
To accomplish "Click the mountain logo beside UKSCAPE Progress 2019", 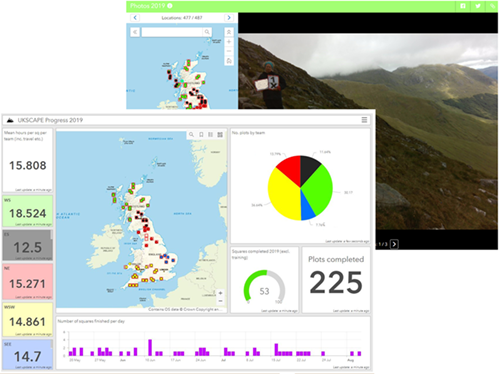I will coord(10,120).
